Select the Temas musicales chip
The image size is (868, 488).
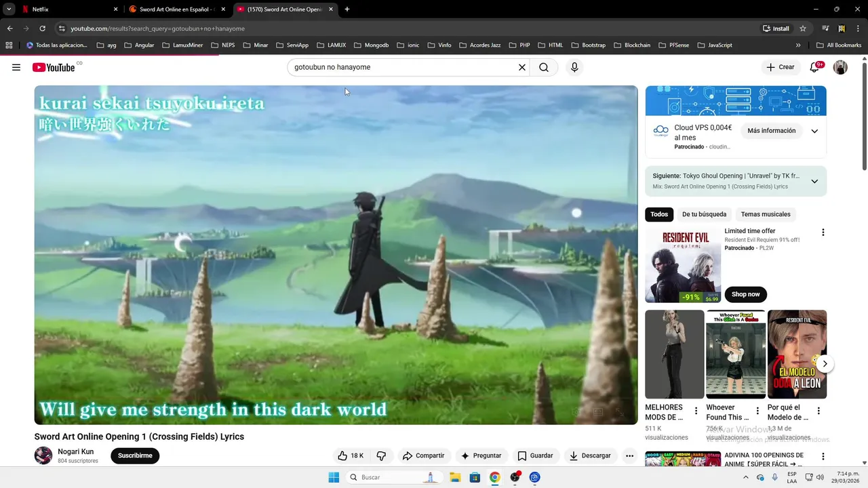pos(766,214)
